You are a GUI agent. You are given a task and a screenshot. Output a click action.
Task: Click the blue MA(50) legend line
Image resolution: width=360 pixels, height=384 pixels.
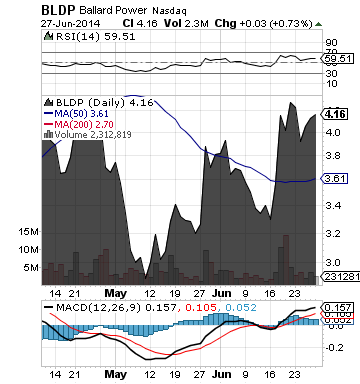[49, 113]
